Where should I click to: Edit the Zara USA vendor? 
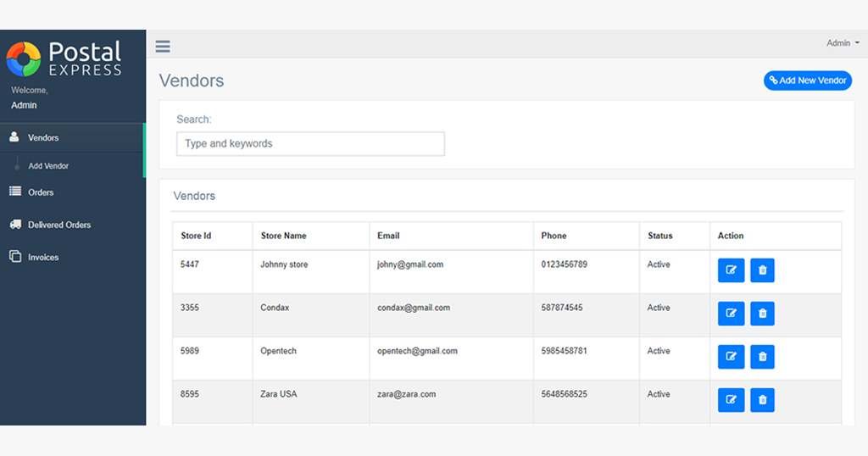pos(731,399)
